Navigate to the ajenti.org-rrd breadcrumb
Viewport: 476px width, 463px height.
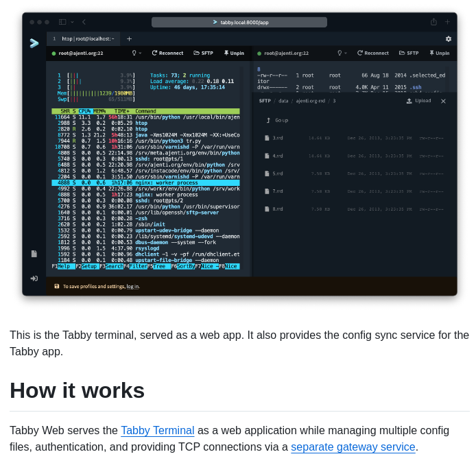pos(310,101)
